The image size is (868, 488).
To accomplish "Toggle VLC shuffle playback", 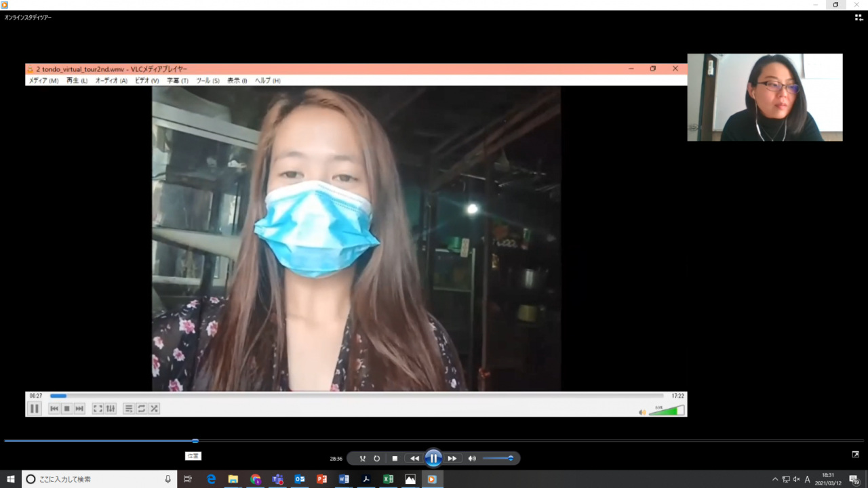I will (155, 409).
